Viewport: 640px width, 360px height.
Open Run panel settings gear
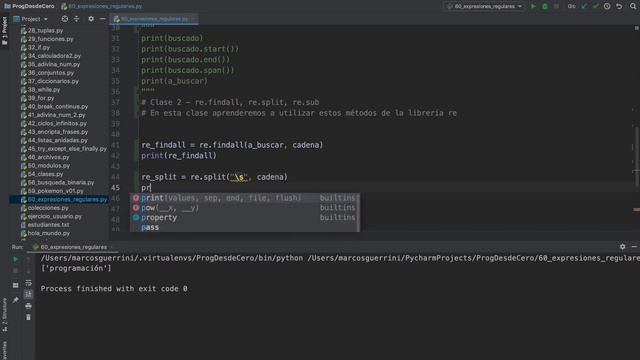(x=622, y=247)
